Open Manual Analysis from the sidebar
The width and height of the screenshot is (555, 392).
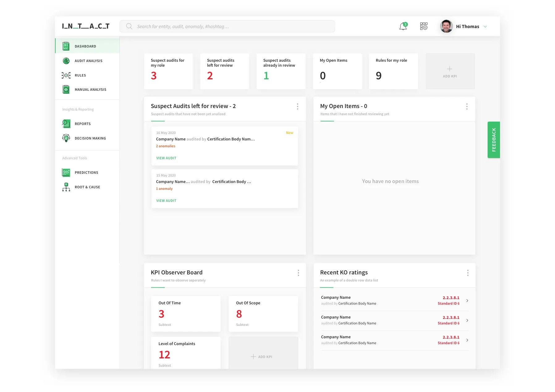[90, 89]
